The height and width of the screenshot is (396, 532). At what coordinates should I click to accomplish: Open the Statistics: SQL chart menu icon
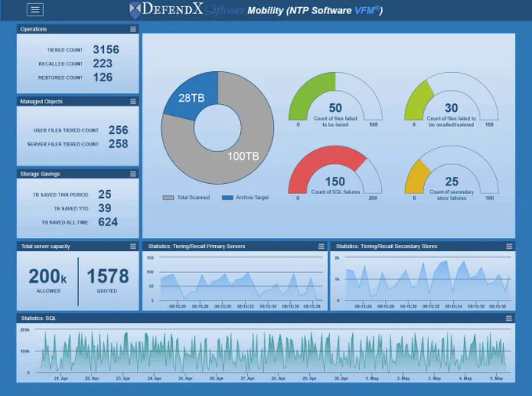coord(509,319)
